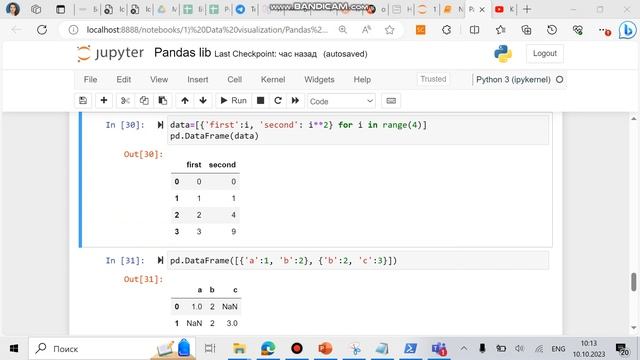
Task: Click the browser address bar
Action: click(x=207, y=30)
